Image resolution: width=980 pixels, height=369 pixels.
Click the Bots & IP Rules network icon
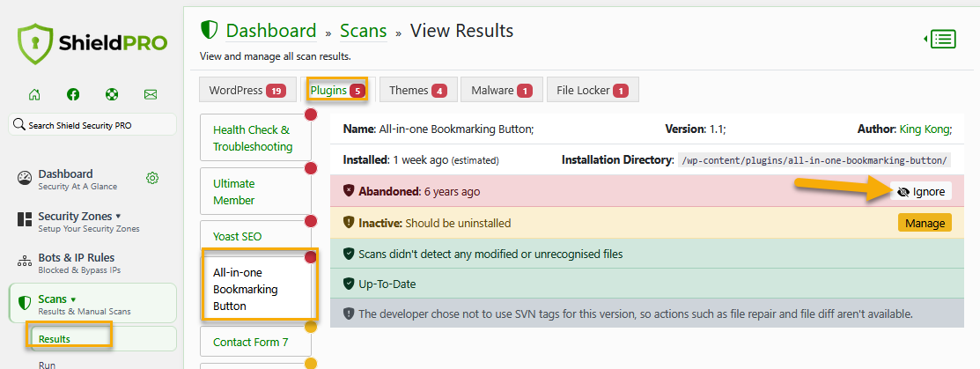pyautogui.click(x=25, y=262)
